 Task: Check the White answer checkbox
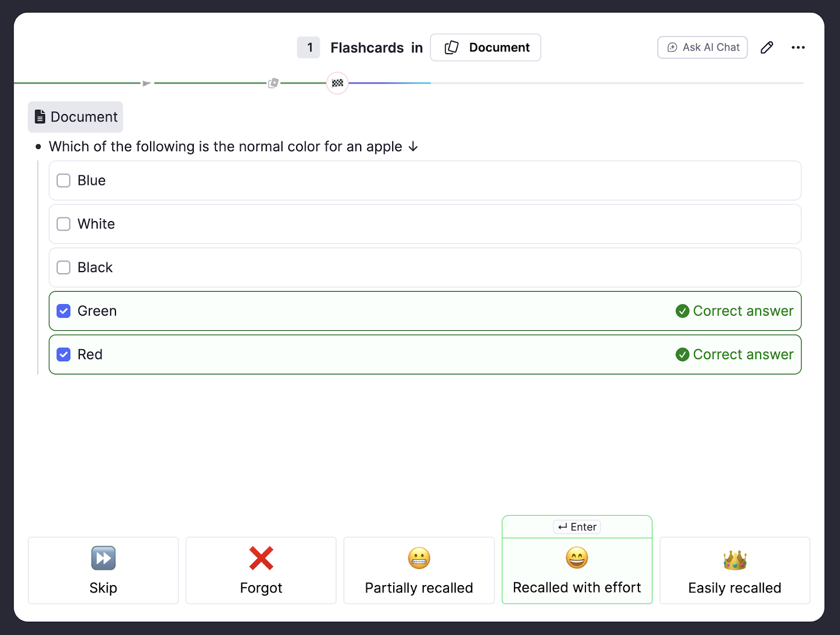click(64, 224)
